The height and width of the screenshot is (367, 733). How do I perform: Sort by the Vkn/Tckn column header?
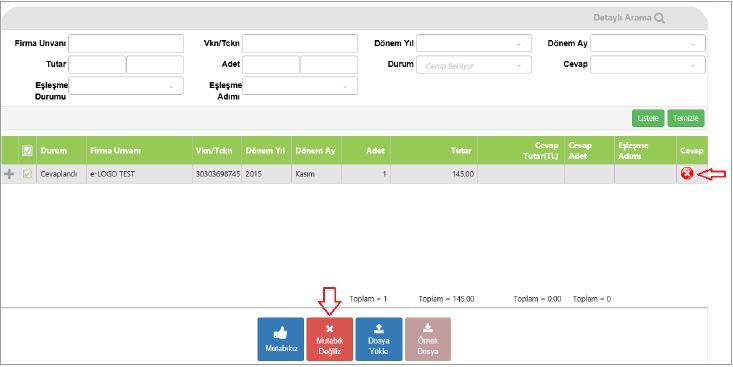[x=217, y=151]
